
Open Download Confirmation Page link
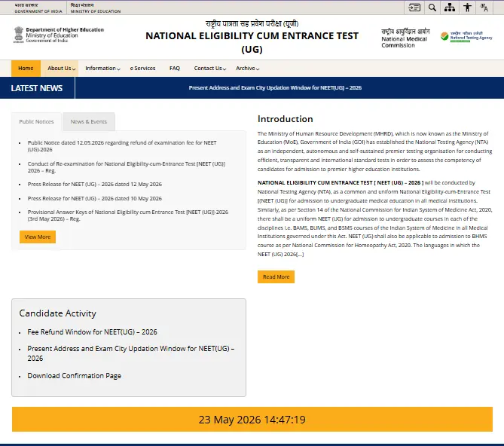[x=75, y=376]
